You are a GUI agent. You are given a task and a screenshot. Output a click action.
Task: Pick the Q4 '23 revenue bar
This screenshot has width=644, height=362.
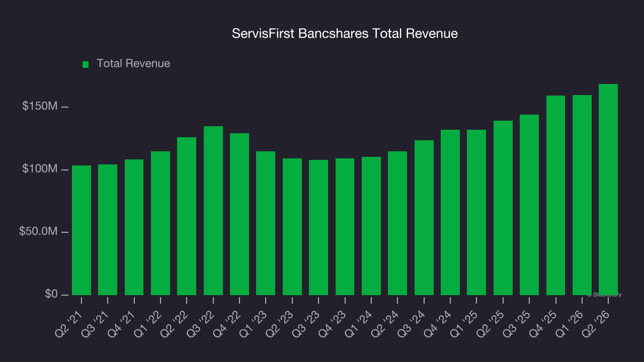pyautogui.click(x=345, y=227)
